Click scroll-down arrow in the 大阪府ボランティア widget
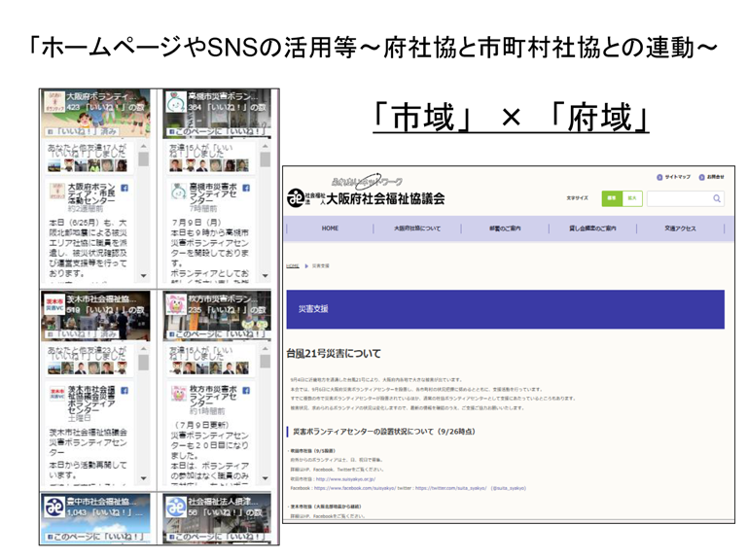The width and height of the screenshot is (747, 560). [x=143, y=276]
